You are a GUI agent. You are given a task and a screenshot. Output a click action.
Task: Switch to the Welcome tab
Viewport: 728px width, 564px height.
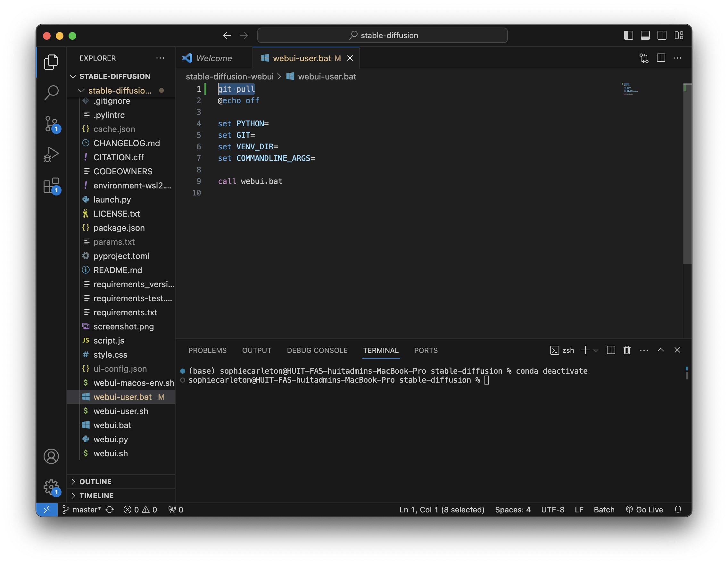214,58
